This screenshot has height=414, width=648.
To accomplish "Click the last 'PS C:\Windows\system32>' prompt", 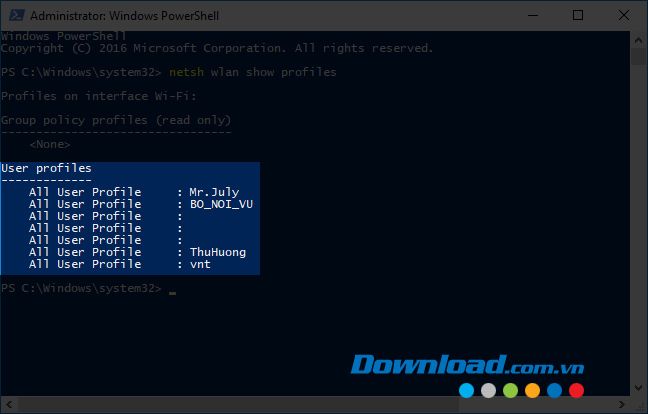I will point(81,288).
